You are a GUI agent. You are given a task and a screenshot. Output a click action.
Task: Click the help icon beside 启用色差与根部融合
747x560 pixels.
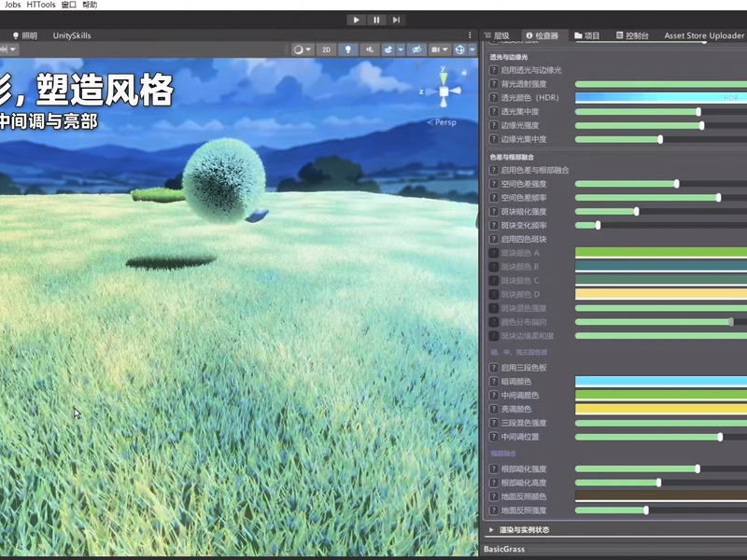(x=494, y=170)
